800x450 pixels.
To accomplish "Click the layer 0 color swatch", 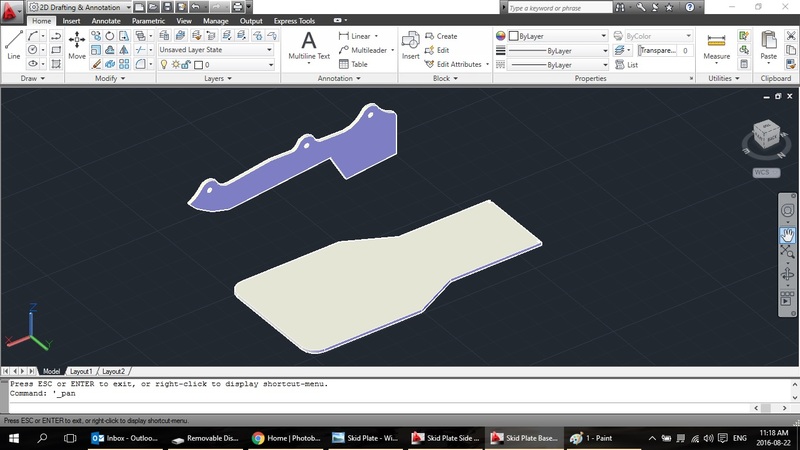I will (x=198, y=65).
